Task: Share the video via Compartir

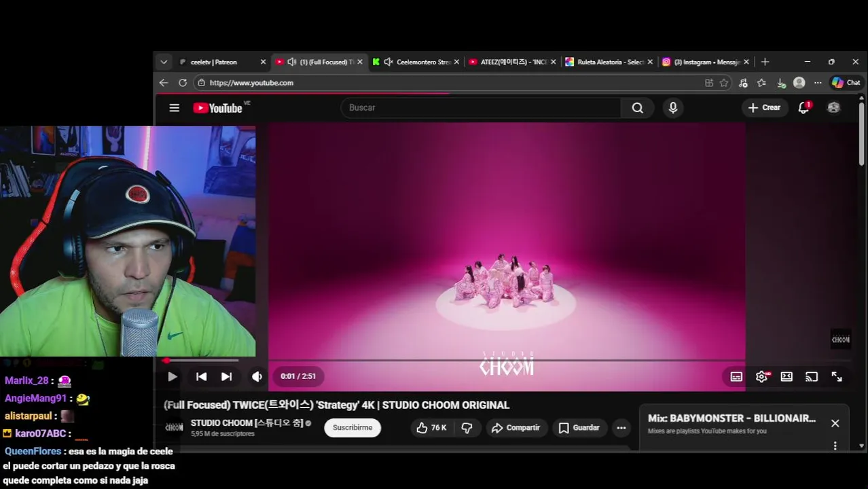Action: (x=516, y=428)
